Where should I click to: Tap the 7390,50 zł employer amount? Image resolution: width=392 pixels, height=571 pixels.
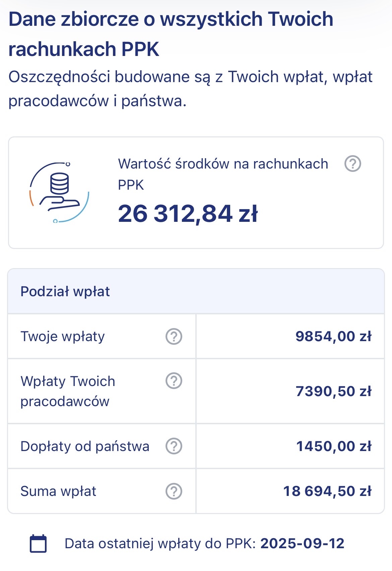pos(333,391)
